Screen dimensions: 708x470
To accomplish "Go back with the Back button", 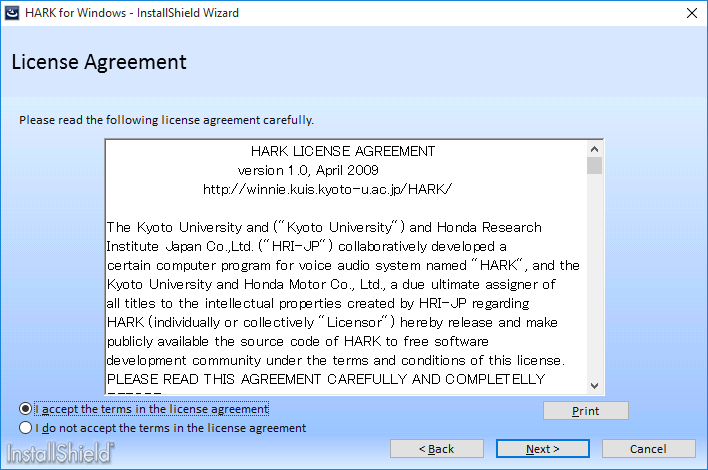I will pyautogui.click(x=436, y=449).
